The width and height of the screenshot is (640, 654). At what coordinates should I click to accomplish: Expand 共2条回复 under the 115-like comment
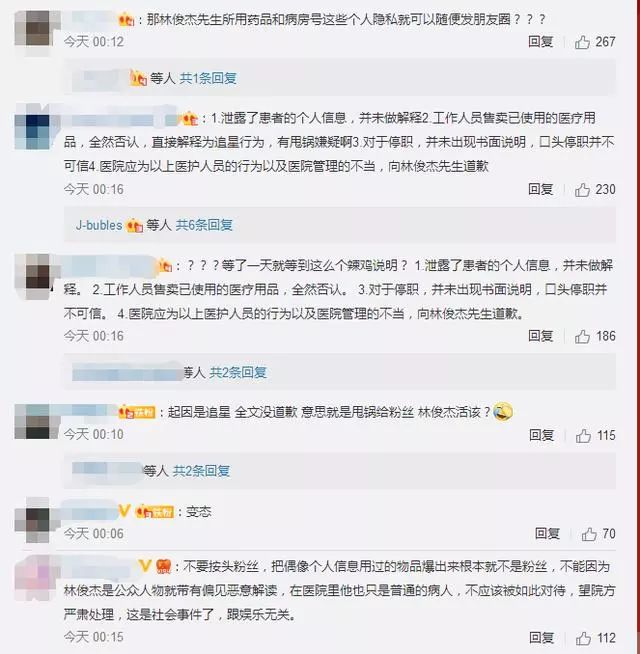coord(202,471)
